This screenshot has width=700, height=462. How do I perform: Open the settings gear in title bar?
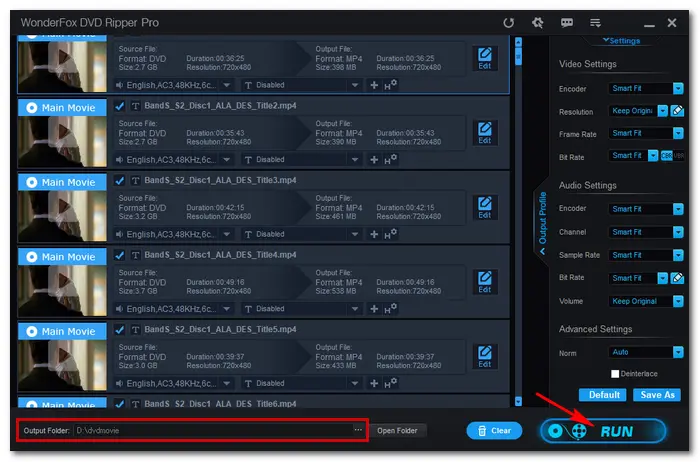coord(538,22)
